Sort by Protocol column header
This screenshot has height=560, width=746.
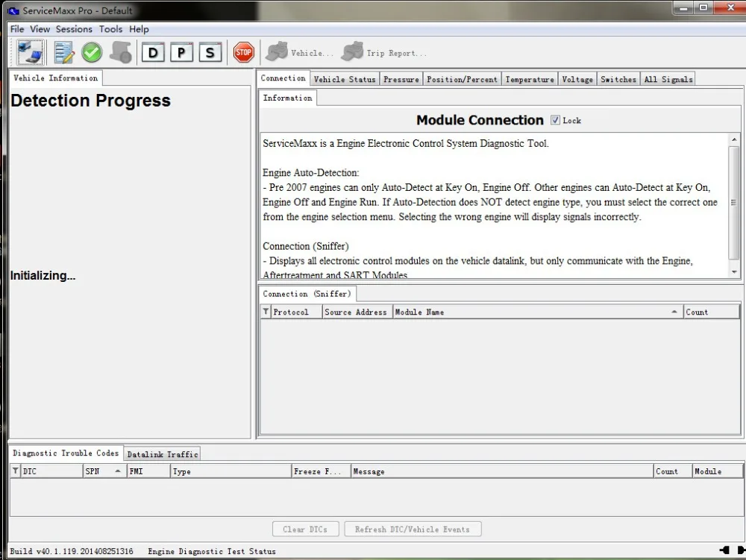click(296, 312)
